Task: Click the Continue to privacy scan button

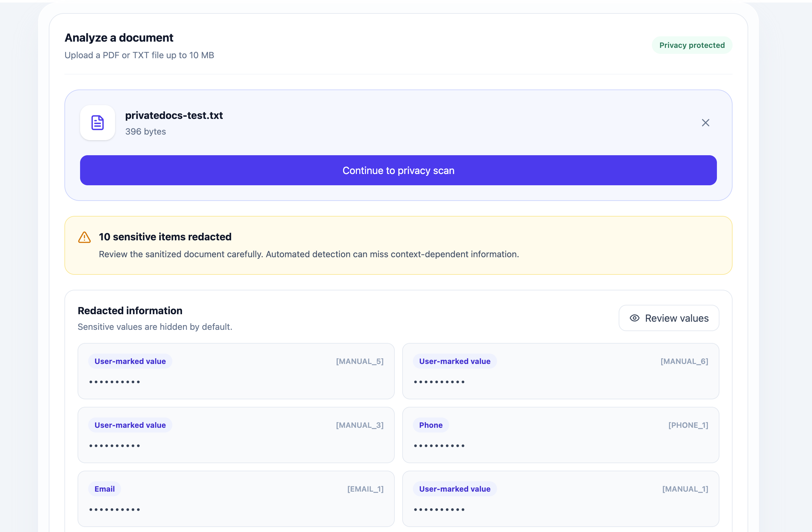Action: (398, 170)
